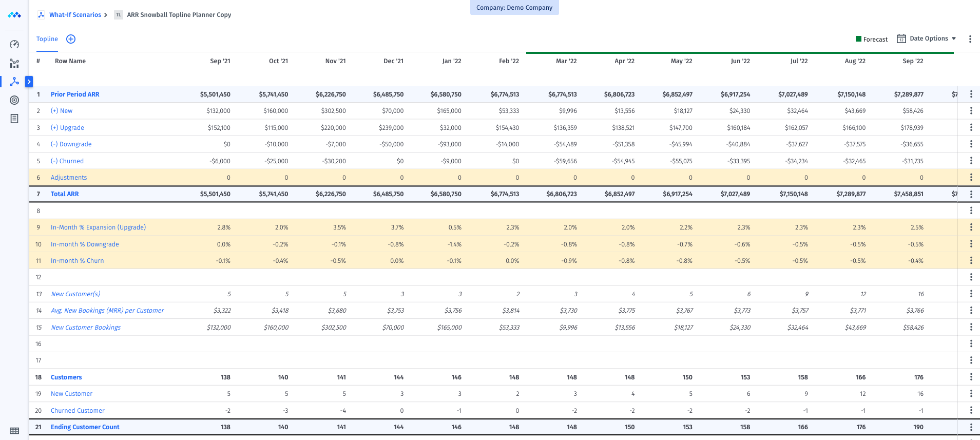This screenshot has width=980, height=440.
Task: Click the Prior Period ARR row link
Action: 75,94
